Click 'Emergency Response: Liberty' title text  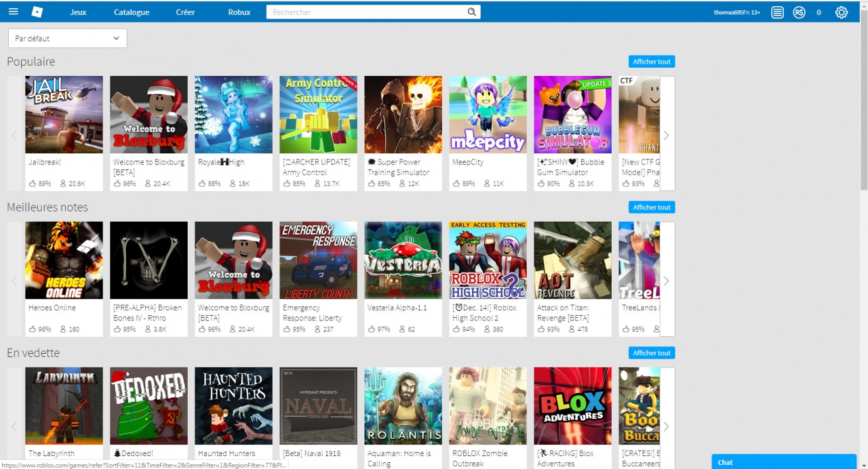pos(313,313)
